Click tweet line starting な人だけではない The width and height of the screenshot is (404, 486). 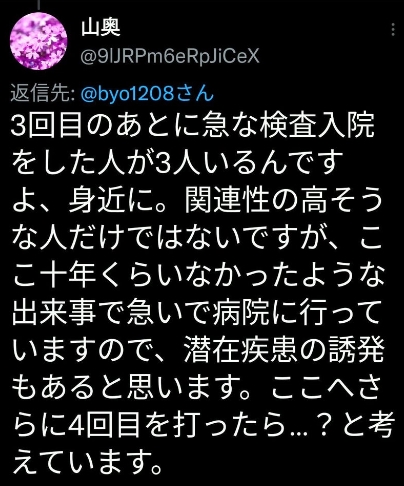[197, 238]
